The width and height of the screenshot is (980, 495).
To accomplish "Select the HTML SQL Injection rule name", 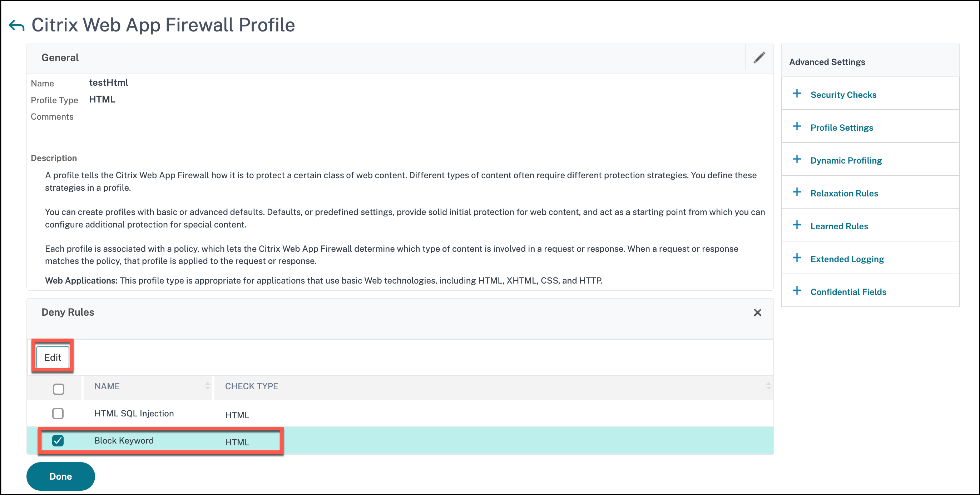I will pyautogui.click(x=134, y=413).
